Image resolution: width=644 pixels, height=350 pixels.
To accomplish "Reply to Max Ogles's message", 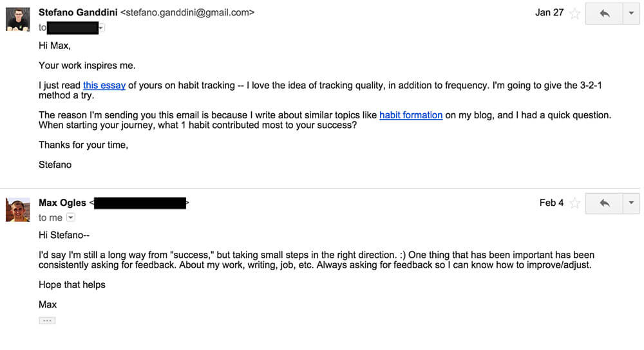I will pyautogui.click(x=604, y=203).
